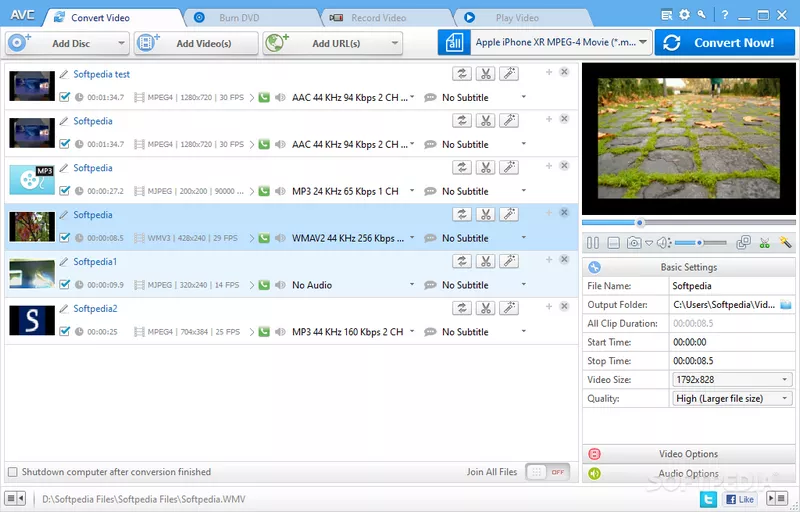Screen dimensions: 800x512
Task: Open Video Size 1792x828 dropdown
Action: tap(785, 380)
